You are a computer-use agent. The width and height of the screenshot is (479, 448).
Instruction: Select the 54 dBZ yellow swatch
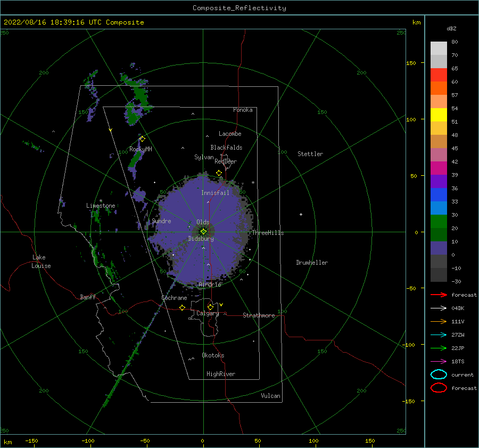pos(439,115)
